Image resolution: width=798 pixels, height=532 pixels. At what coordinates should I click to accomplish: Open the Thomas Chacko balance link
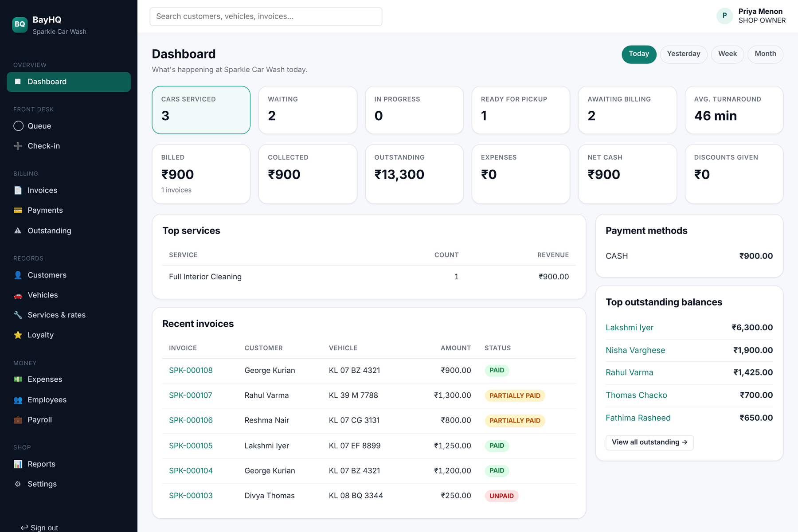click(x=636, y=395)
